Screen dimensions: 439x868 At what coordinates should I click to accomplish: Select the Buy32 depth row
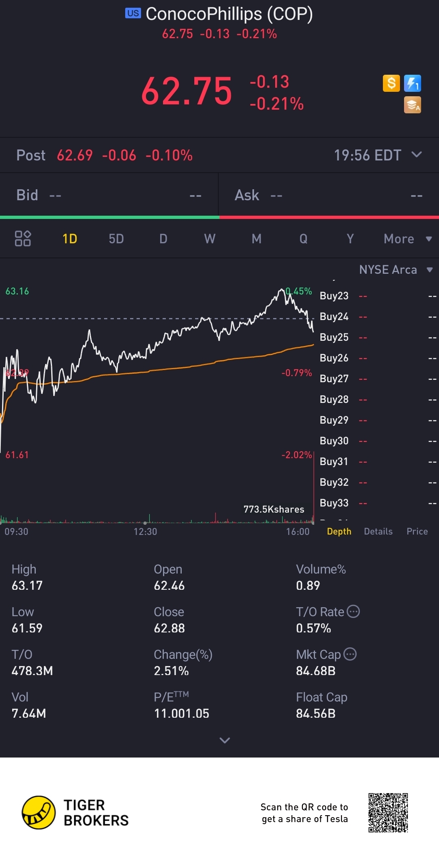(378, 482)
